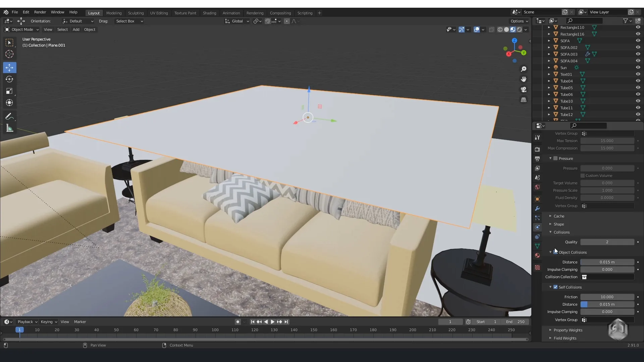
Task: Hide the Sun object in outliner
Action: coord(638,67)
